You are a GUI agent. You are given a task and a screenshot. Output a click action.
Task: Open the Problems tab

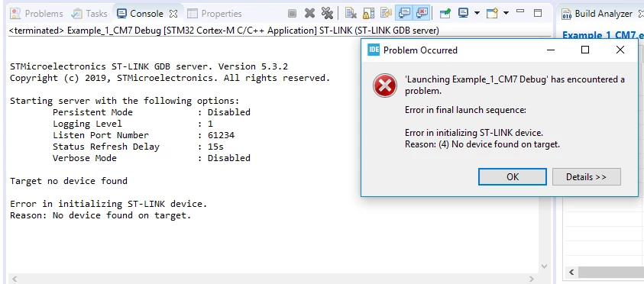click(x=37, y=14)
